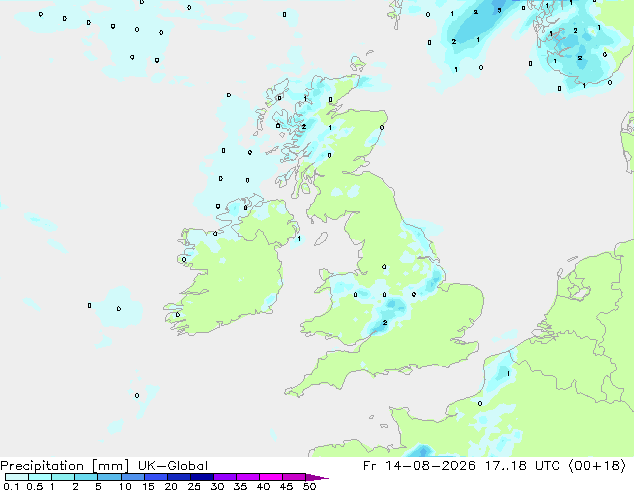Click the '(00+18)' forecast step text

click(x=597, y=466)
